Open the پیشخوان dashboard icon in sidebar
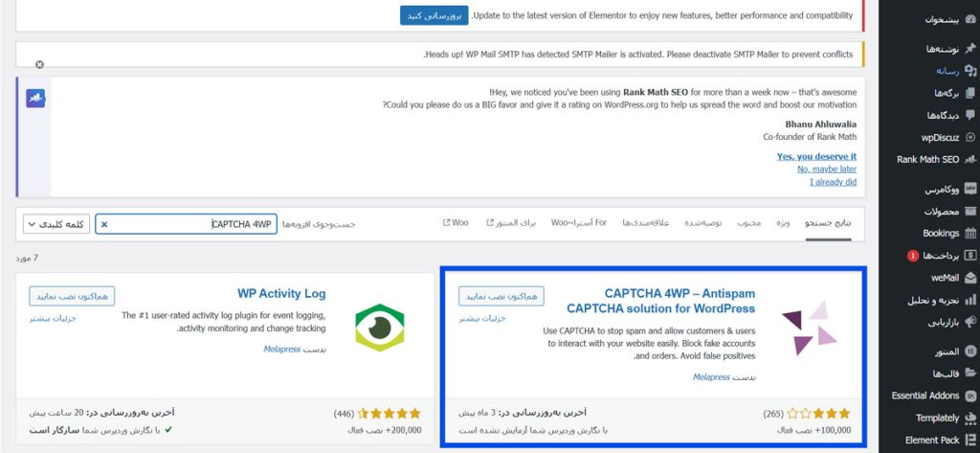The height and width of the screenshot is (453, 980). (x=970, y=19)
